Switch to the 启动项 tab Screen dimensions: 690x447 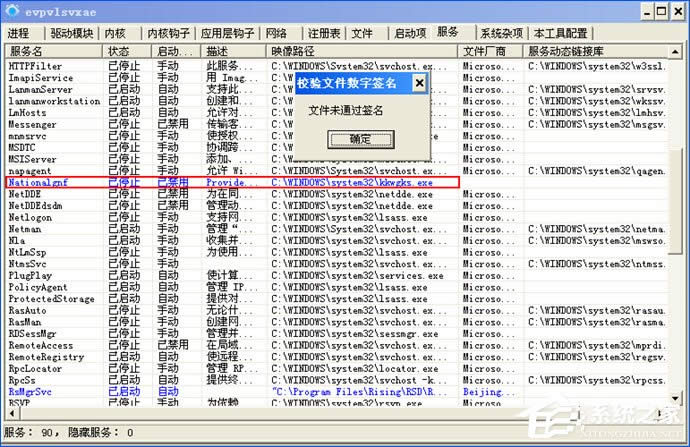[x=410, y=33]
